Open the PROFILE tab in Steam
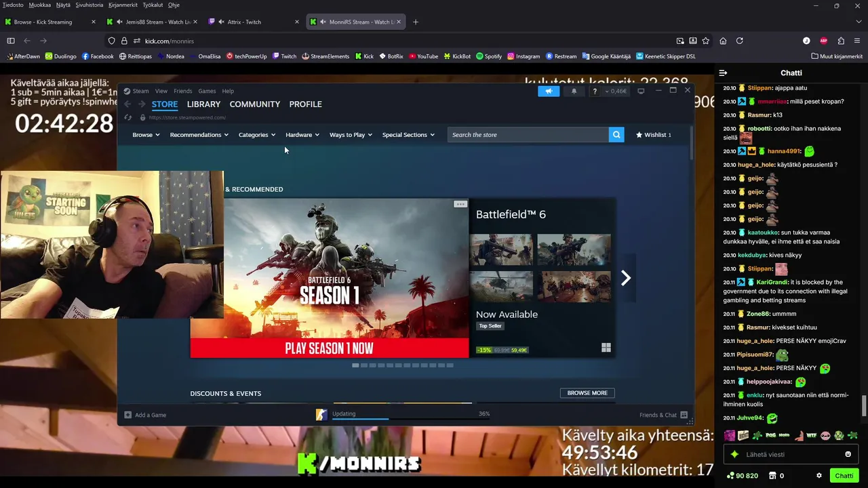 [x=306, y=104]
